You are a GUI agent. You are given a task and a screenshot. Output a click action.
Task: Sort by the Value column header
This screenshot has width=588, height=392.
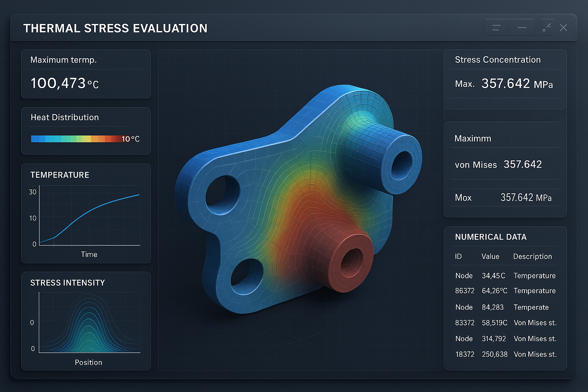click(490, 256)
